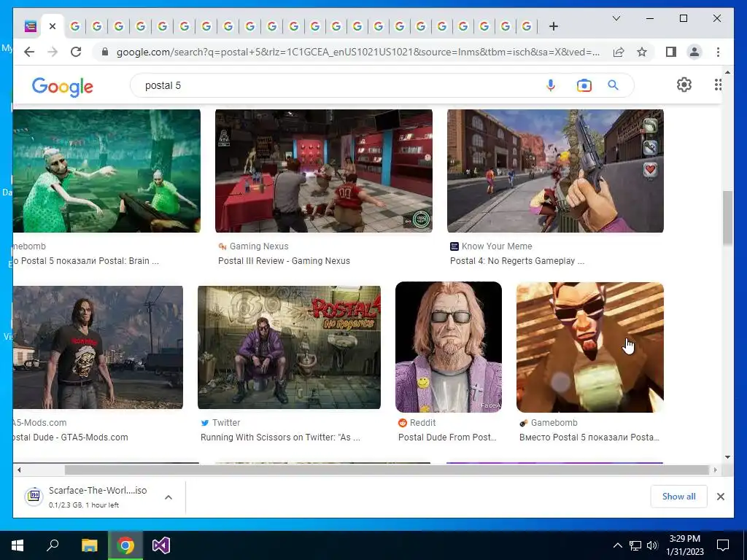747x560 pixels.
Task: Search by image with Google Lens camera
Action: 584,85
